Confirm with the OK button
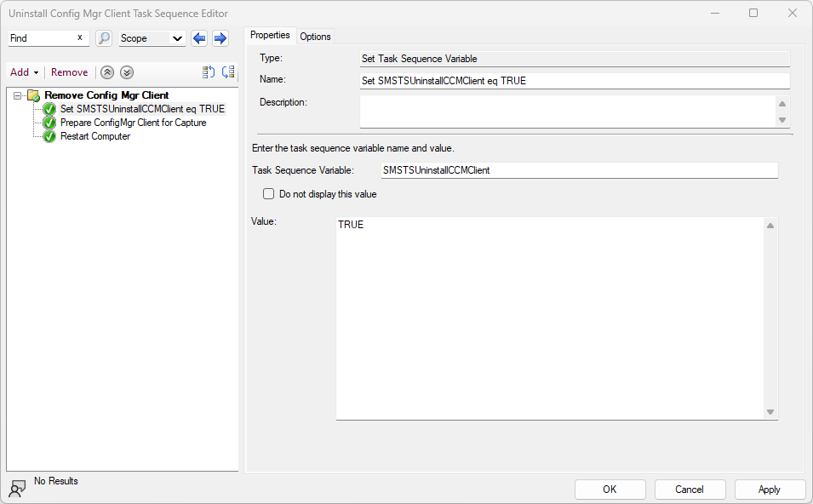The image size is (813, 504). (x=610, y=490)
